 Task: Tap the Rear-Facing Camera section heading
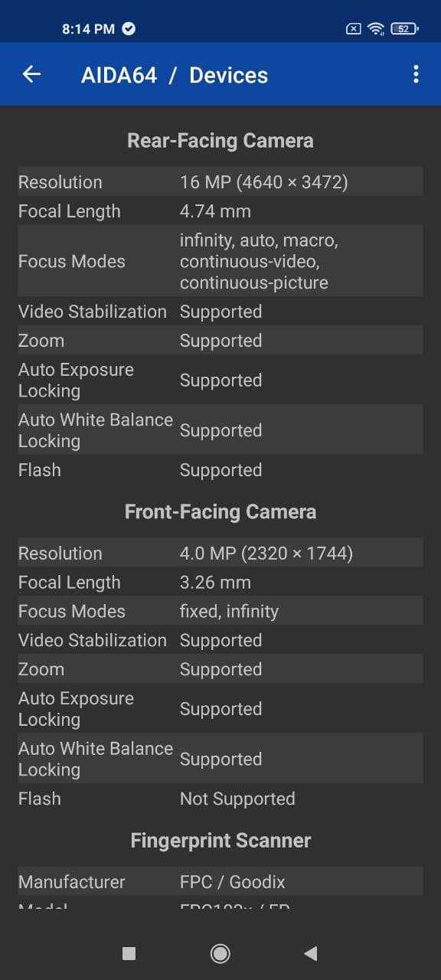[220, 141]
